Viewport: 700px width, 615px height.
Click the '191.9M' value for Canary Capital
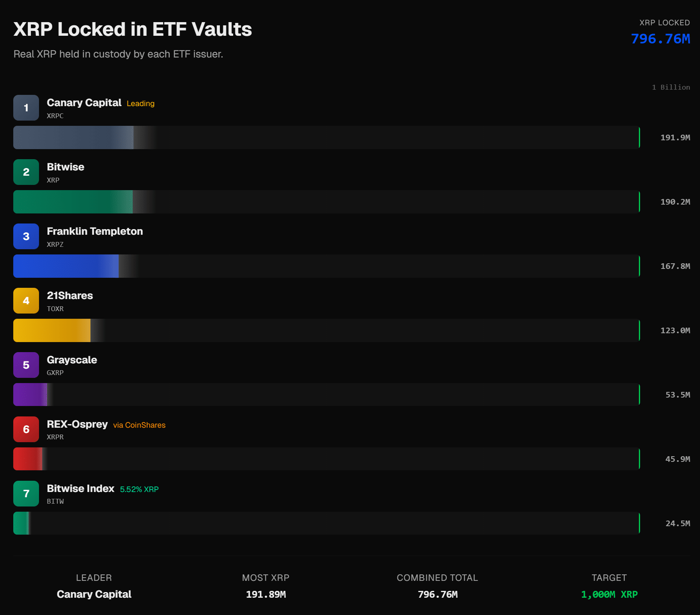675,137
